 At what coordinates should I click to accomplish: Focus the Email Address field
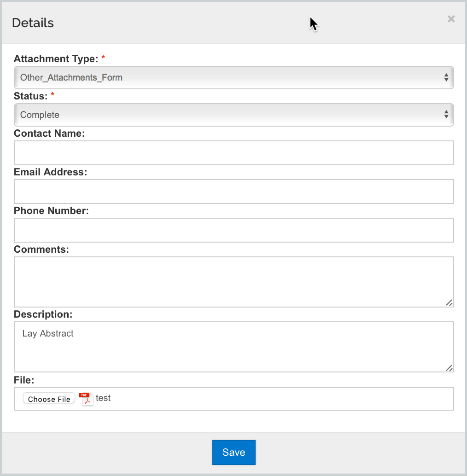point(234,192)
